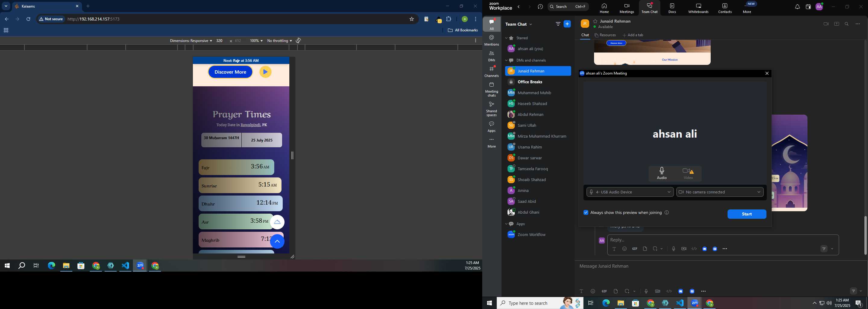This screenshot has height=309, width=868.
Task: Open send options dropdown in Reply box
Action: tap(832, 249)
